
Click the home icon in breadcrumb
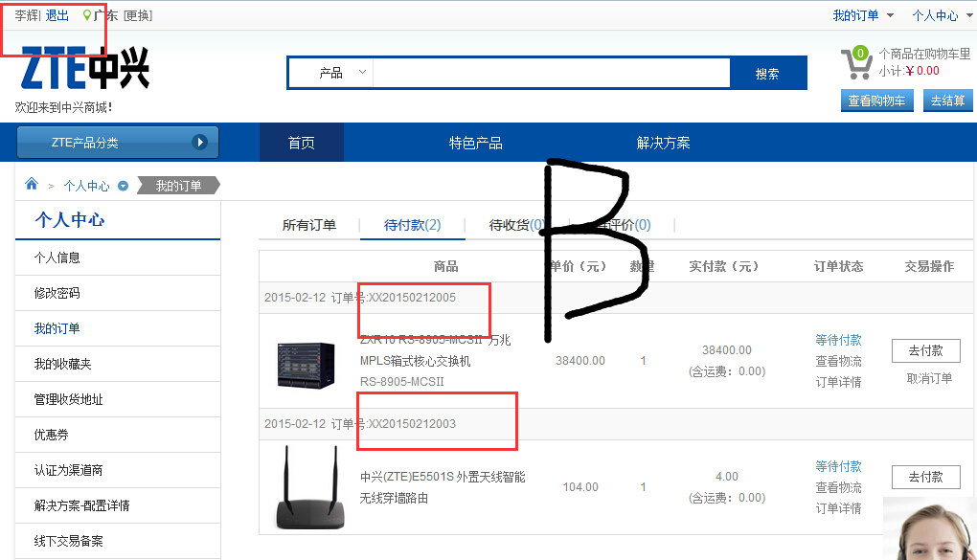[32, 184]
